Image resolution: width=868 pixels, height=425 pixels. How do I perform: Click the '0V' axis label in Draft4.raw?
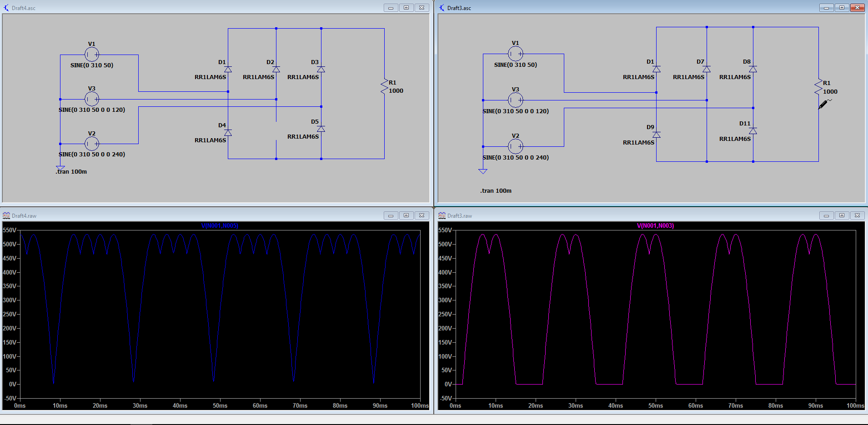[x=13, y=385]
